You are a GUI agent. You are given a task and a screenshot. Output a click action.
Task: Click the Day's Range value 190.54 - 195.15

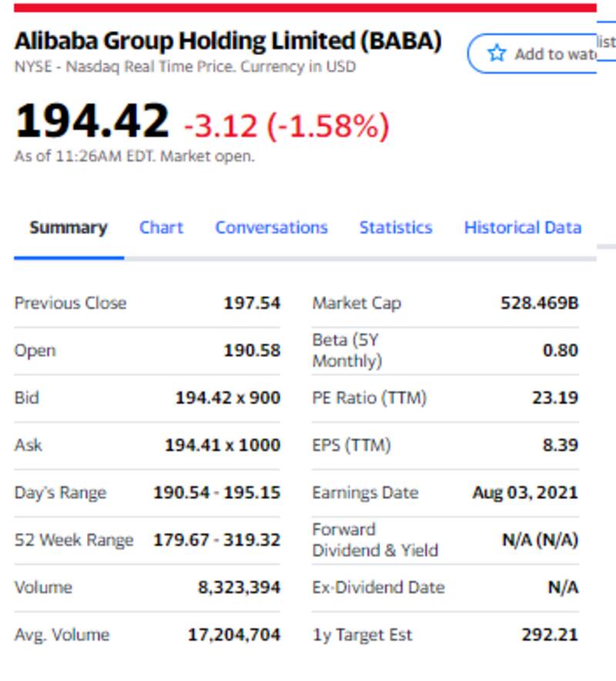[x=216, y=492]
